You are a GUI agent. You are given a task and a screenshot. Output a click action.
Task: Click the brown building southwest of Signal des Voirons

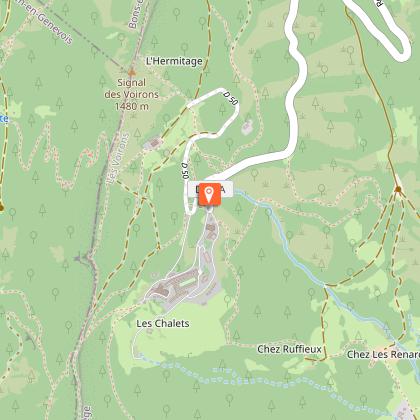[x=153, y=144]
